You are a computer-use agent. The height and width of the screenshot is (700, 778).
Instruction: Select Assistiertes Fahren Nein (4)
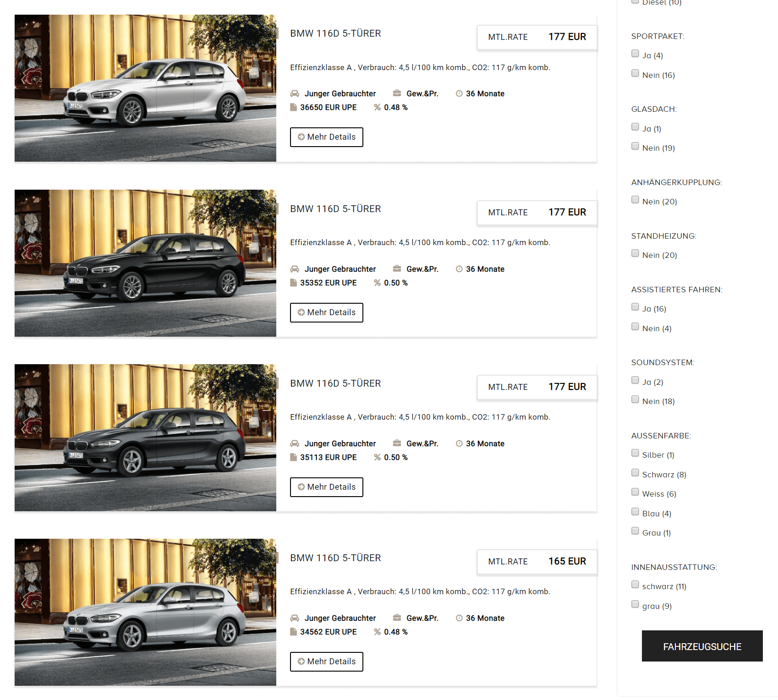(635, 327)
